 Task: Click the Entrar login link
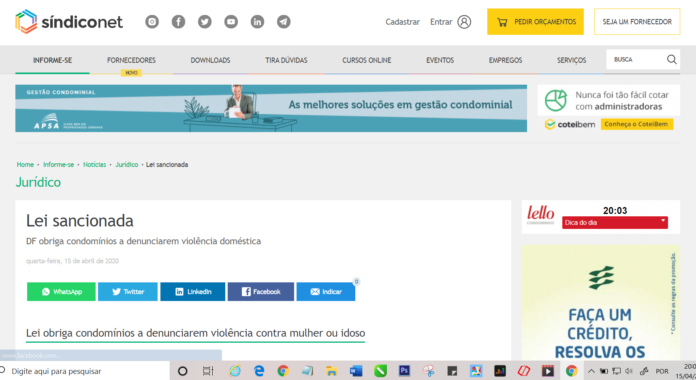[441, 22]
